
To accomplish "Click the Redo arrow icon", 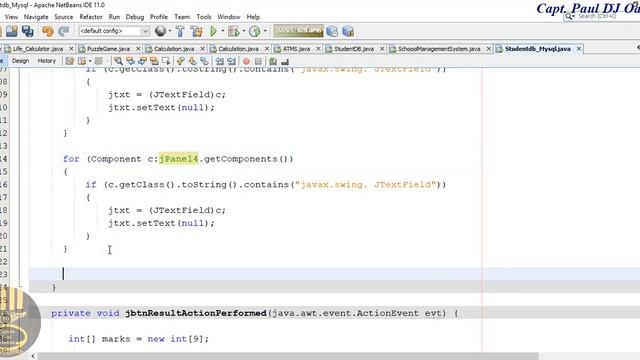I will click(63, 31).
